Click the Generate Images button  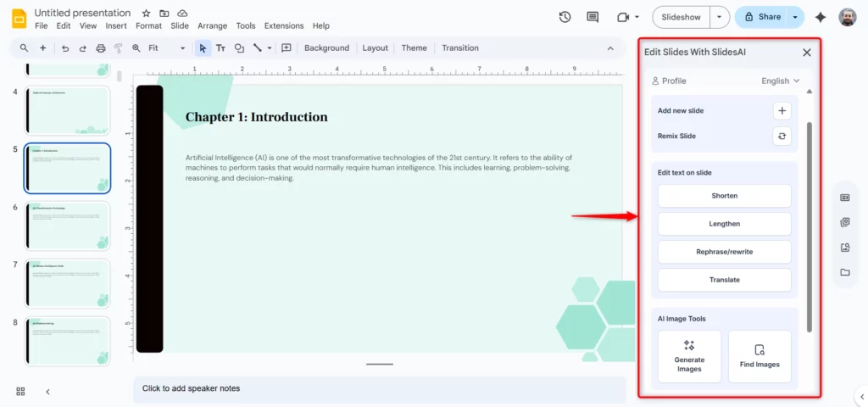[689, 356]
